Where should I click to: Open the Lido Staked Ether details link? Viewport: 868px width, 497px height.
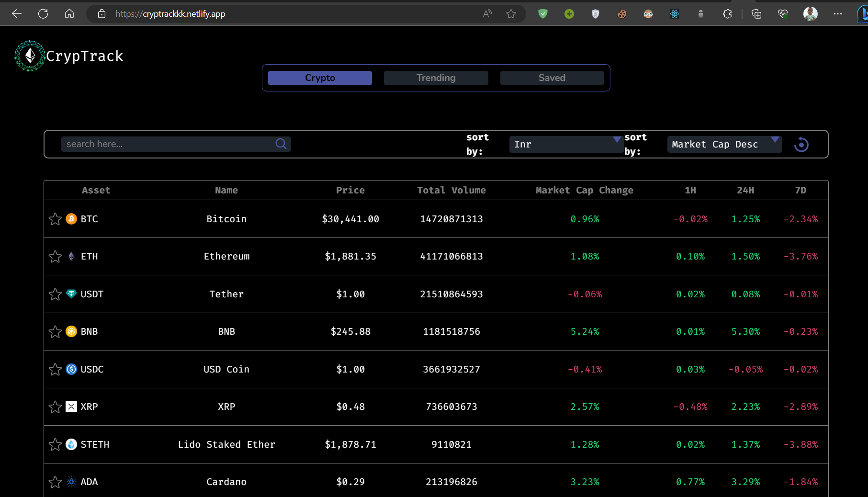coord(226,444)
